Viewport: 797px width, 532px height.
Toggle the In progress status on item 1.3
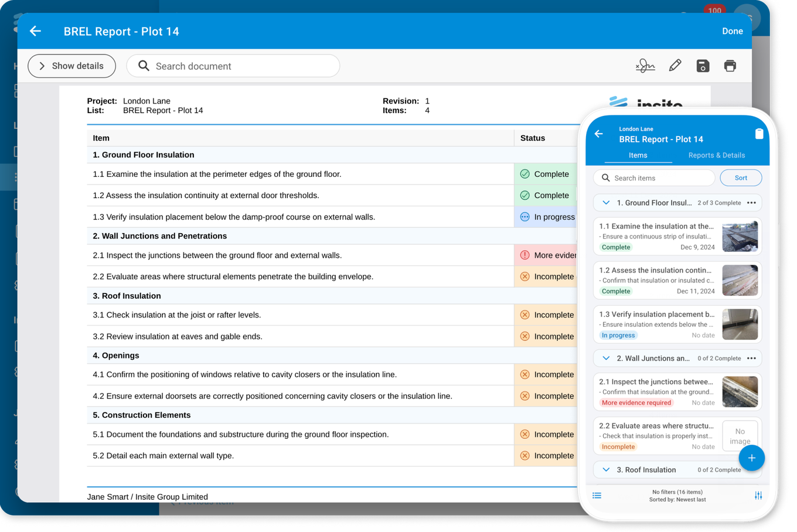coord(618,335)
